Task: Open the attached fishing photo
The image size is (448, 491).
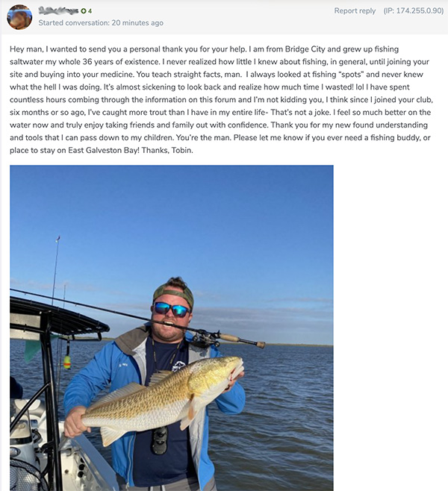Action: [172, 328]
